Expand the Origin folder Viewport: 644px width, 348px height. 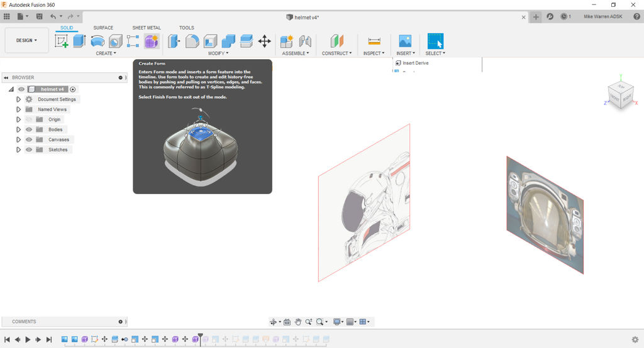(x=18, y=119)
